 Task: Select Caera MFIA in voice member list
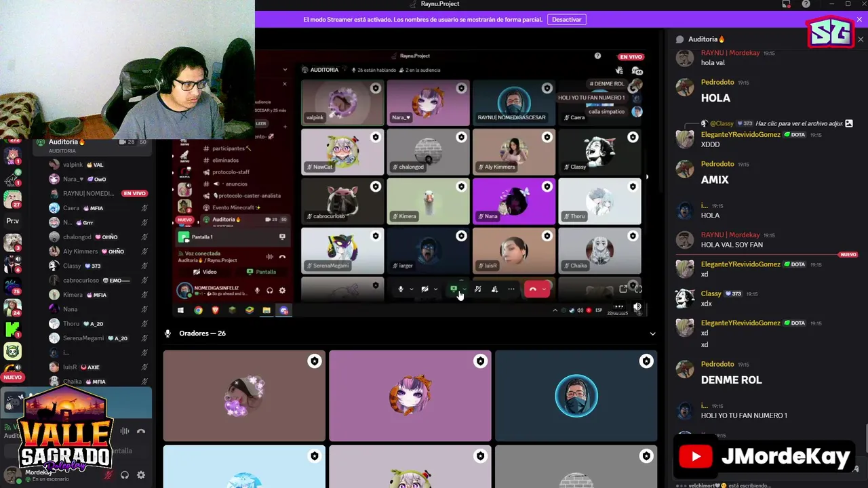(98, 208)
